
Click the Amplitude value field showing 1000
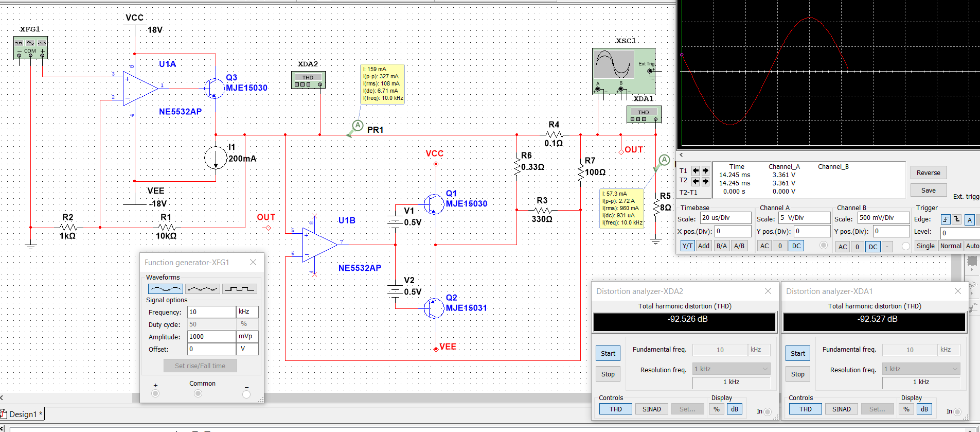coord(211,337)
